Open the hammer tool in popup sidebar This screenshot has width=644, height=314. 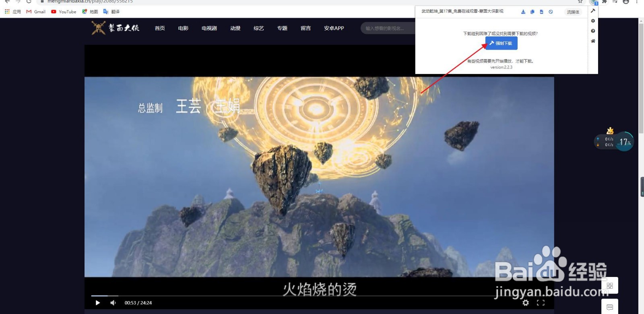coord(593,11)
